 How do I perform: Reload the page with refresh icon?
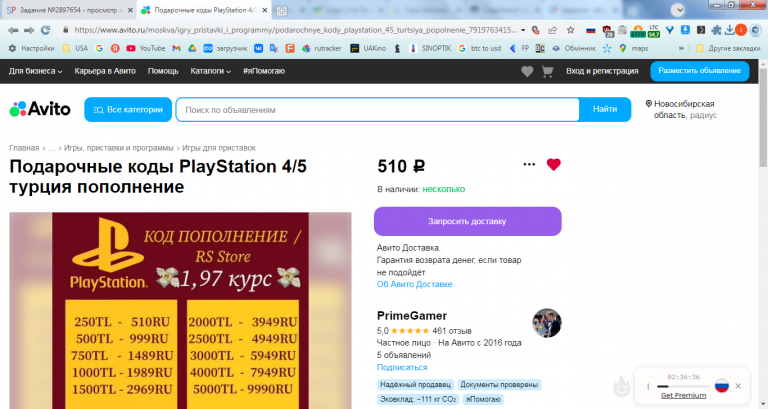tap(45, 30)
